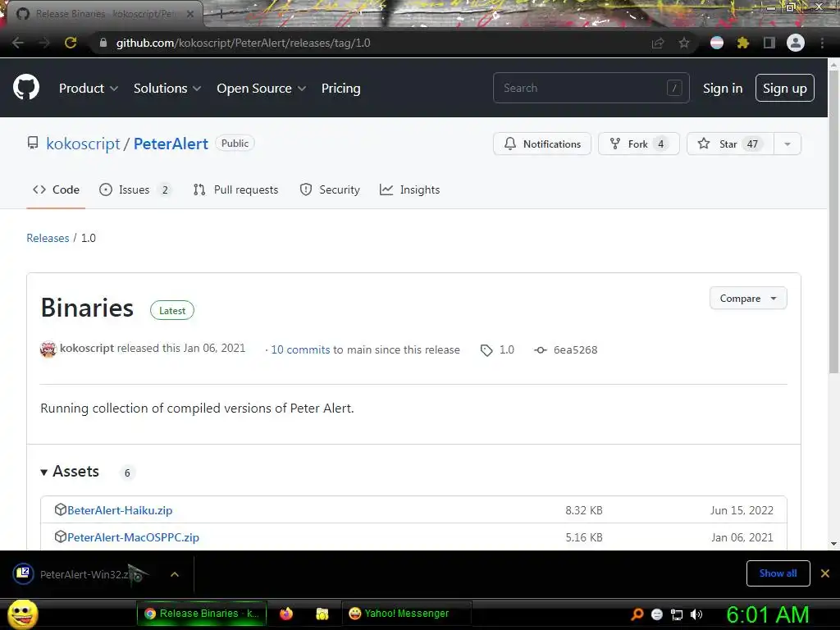Go back with the browser back arrow
The width and height of the screenshot is (840, 630).
[18, 43]
